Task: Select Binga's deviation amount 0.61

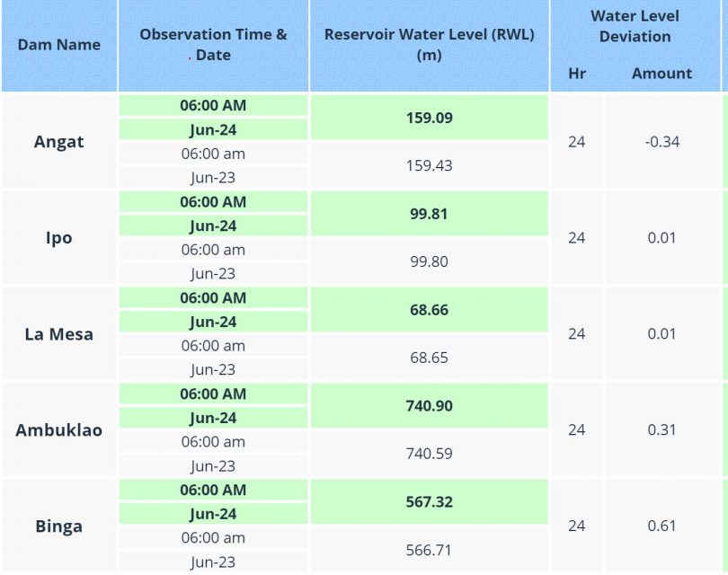Action: (661, 526)
